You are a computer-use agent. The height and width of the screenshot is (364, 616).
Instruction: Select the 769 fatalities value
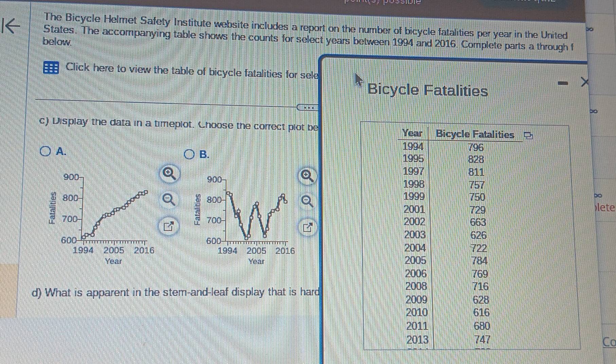click(x=480, y=274)
